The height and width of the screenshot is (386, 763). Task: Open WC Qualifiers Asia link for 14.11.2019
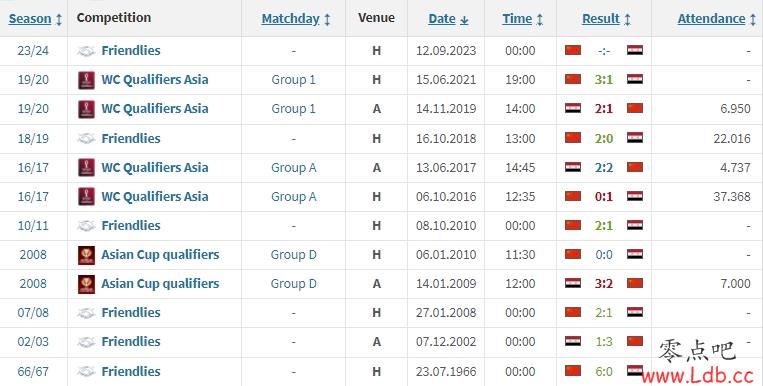(x=155, y=109)
